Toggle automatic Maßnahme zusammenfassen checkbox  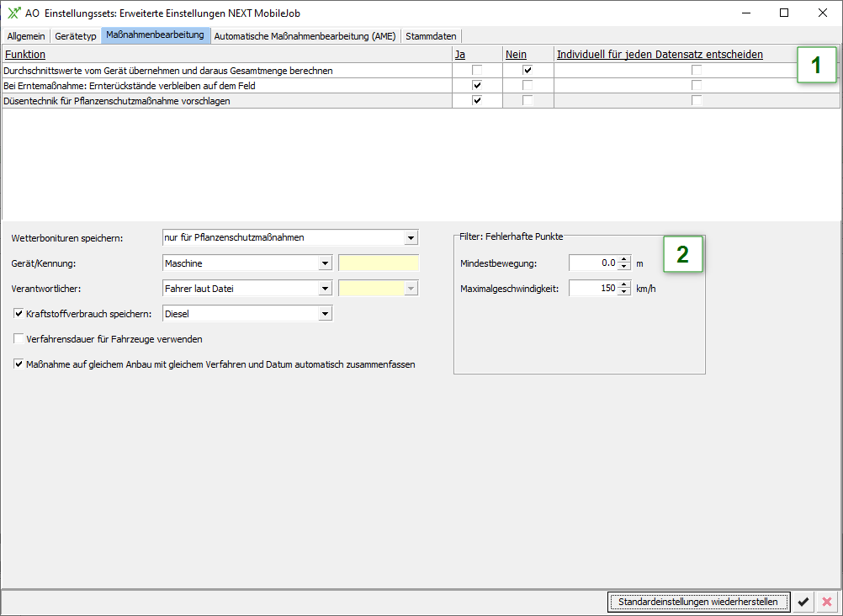[x=19, y=365]
